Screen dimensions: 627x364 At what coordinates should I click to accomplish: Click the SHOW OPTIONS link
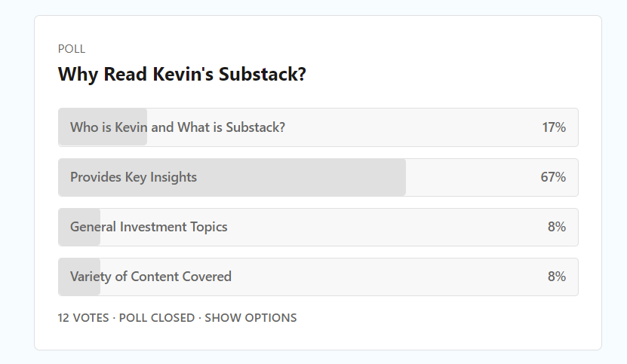(x=250, y=318)
